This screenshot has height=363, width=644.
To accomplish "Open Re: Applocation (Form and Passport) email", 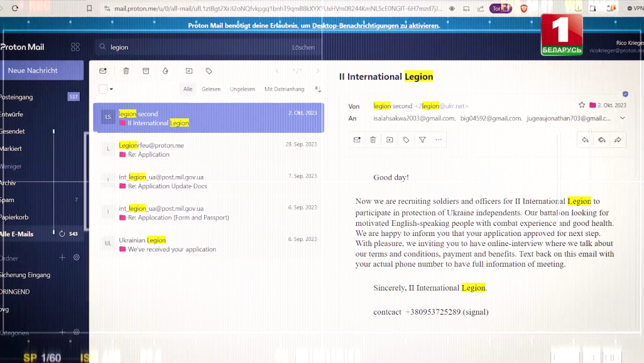I will coord(209,213).
